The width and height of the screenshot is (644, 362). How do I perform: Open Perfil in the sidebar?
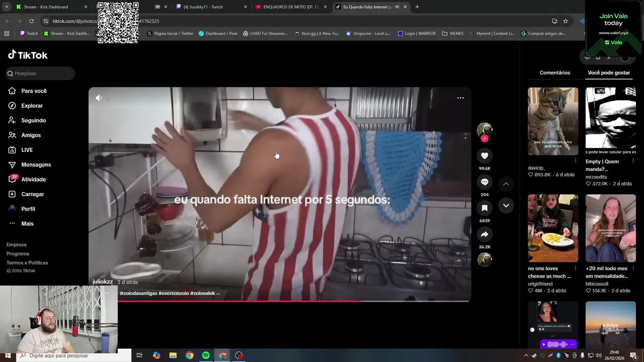(x=28, y=209)
